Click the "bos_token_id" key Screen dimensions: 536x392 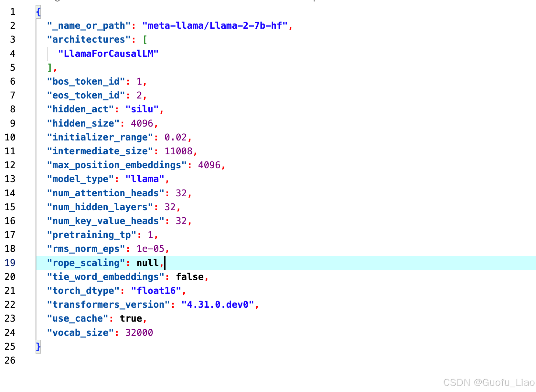click(86, 81)
